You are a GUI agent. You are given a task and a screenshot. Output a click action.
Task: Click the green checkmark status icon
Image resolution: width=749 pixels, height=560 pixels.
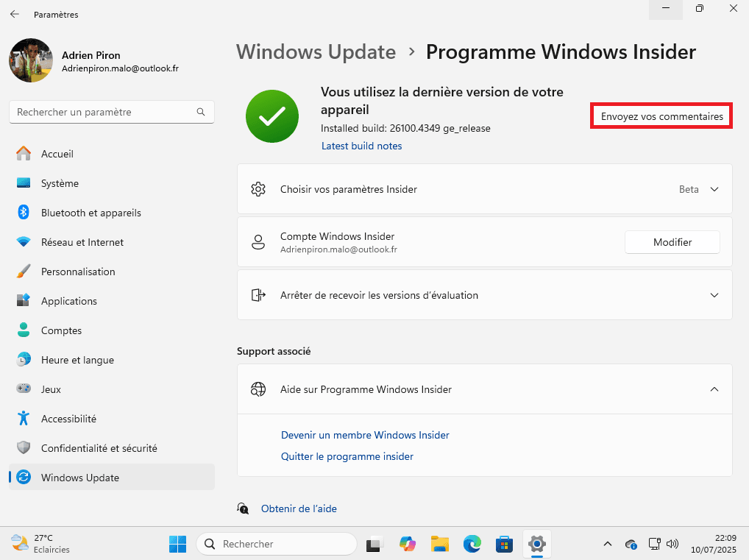click(x=272, y=116)
